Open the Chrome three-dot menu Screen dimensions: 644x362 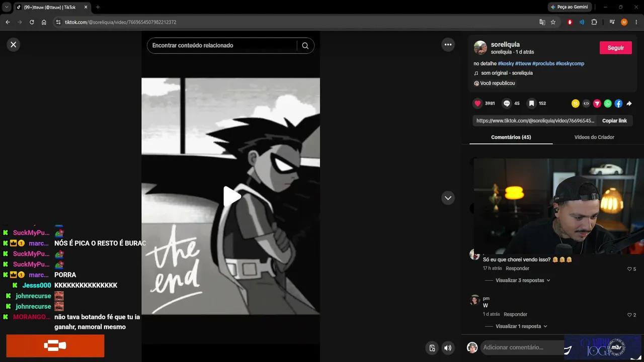tap(636, 22)
